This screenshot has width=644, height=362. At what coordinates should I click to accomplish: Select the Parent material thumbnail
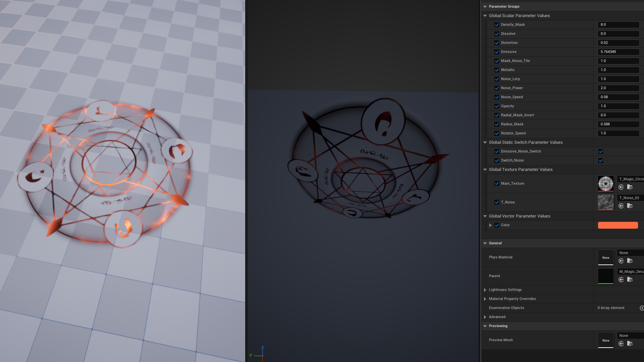606,276
